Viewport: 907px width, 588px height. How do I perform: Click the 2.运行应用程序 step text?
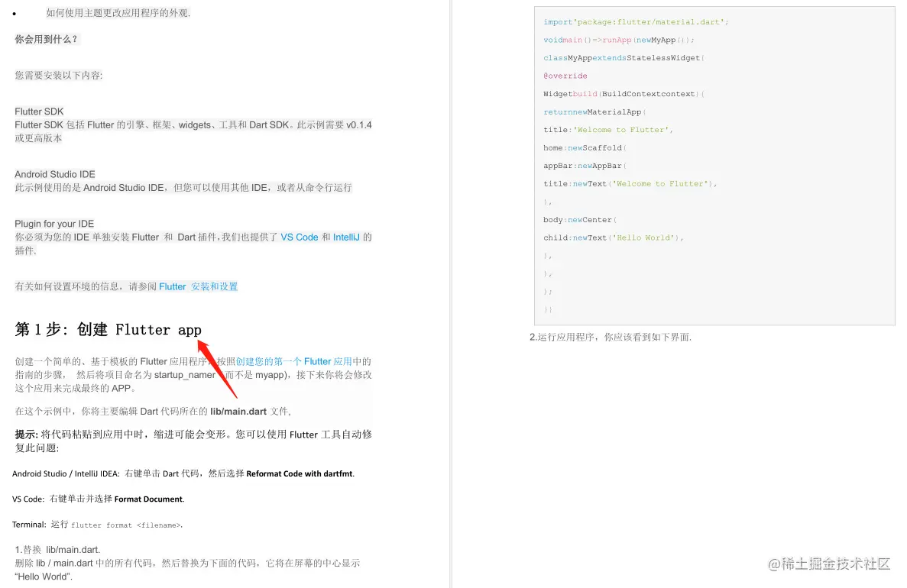(611, 337)
